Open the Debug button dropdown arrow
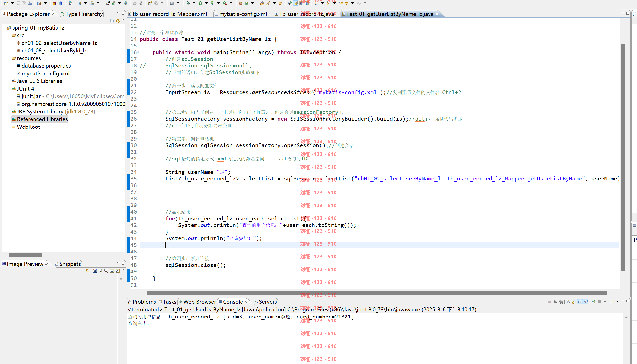Image resolution: width=637 pixels, height=364 pixels. point(194,3)
